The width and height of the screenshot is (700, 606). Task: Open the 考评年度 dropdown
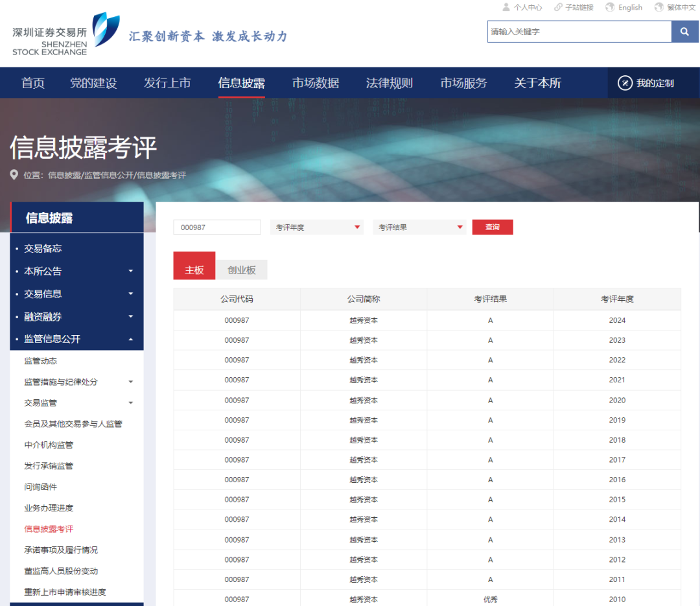(x=317, y=227)
